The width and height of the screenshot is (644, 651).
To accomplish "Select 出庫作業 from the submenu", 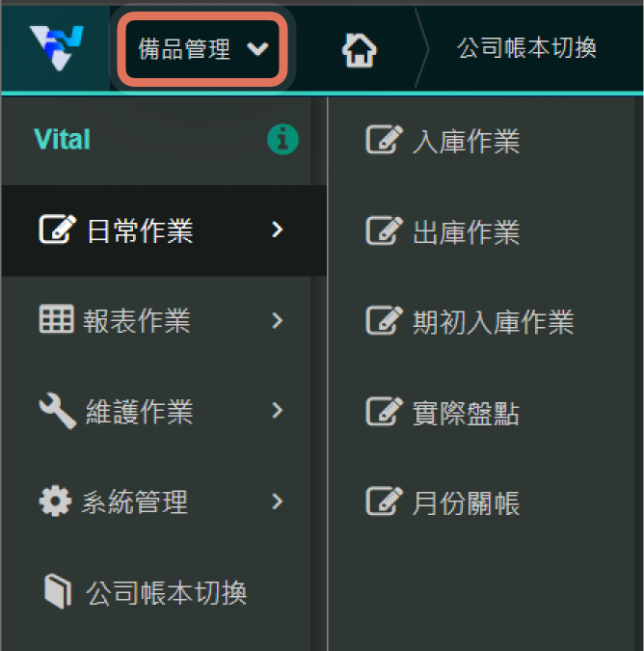I will coord(466,232).
